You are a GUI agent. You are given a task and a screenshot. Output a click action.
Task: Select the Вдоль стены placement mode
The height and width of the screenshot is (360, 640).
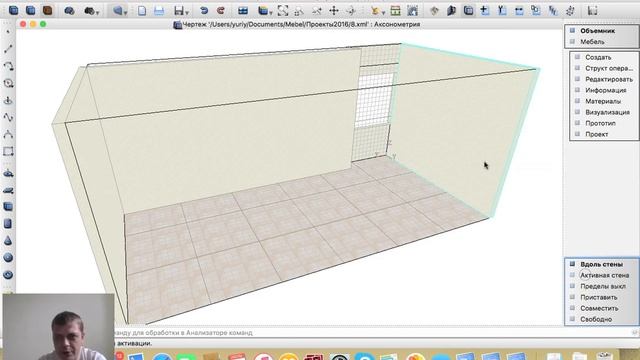click(x=601, y=264)
